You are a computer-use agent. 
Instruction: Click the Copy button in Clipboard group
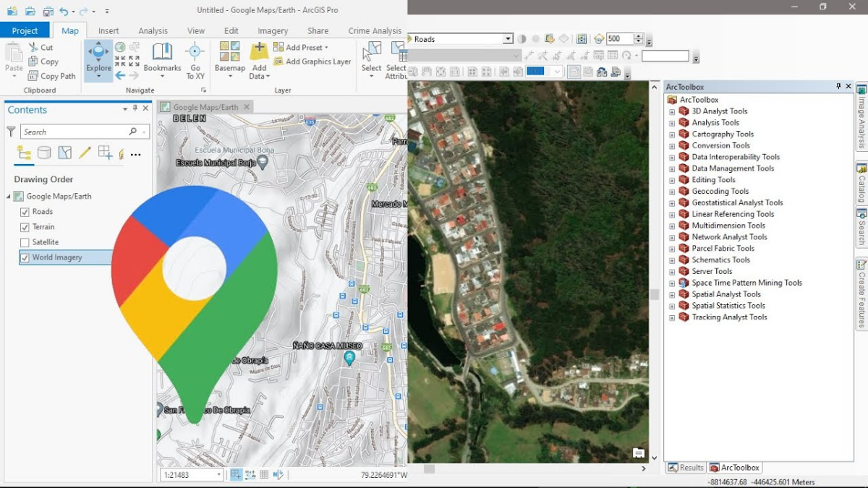(43, 61)
